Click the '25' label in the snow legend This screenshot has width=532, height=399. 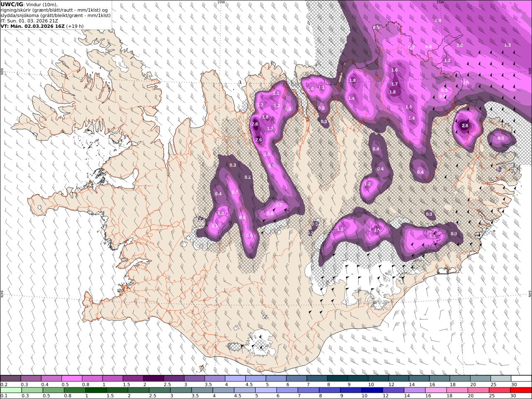pyautogui.click(x=493, y=384)
